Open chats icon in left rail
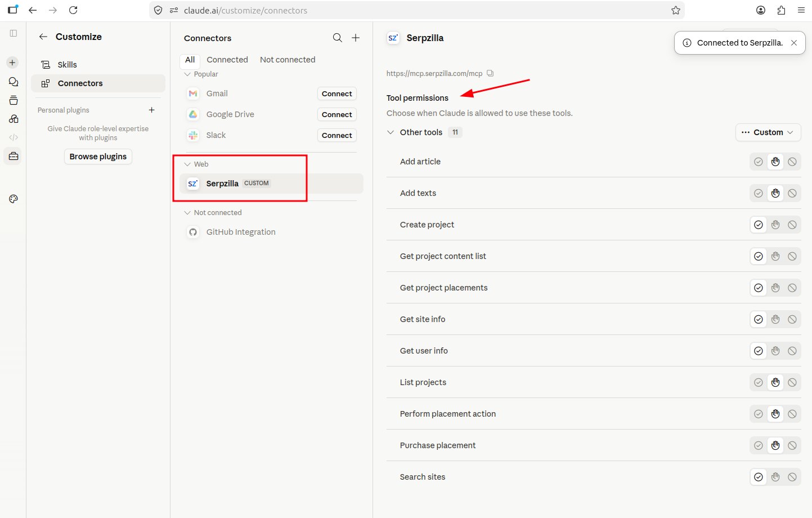The height and width of the screenshot is (518, 812). (x=14, y=82)
